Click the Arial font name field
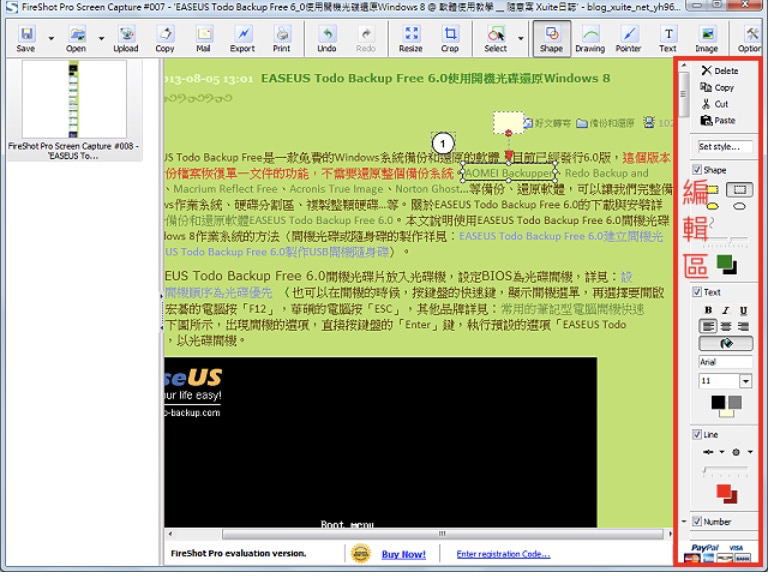Screen dimensions: 770x576 [x=725, y=362]
